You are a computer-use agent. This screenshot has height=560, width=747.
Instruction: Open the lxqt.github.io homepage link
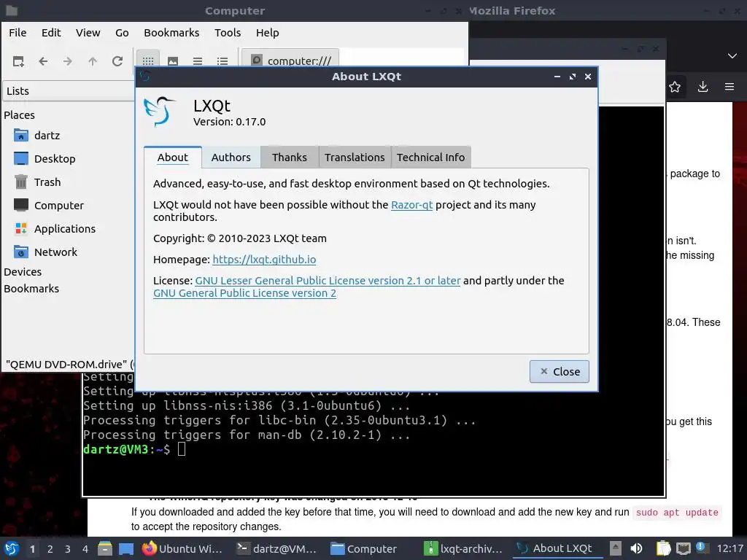(x=264, y=260)
